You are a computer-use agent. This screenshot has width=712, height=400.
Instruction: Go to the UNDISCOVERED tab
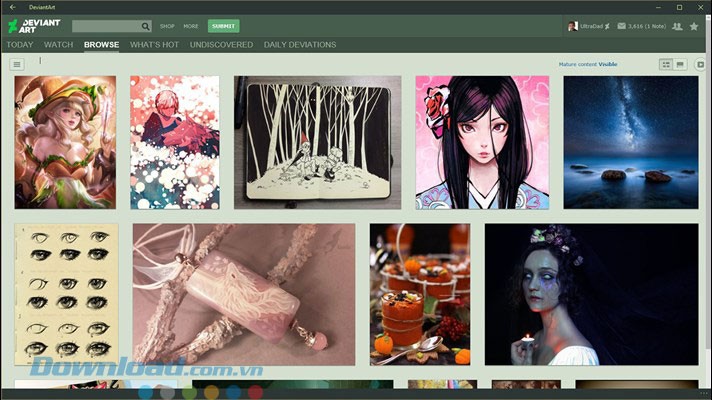click(x=221, y=45)
